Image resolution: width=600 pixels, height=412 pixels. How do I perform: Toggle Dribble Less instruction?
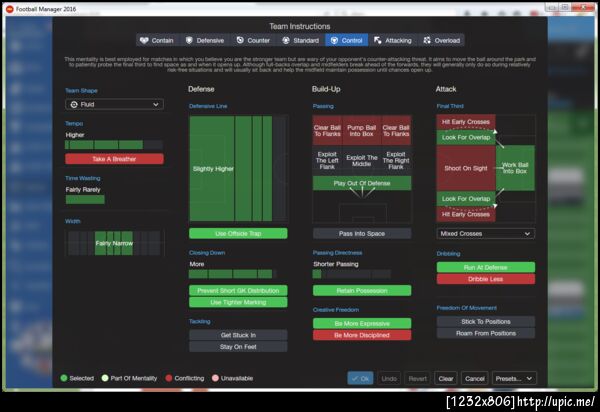(486, 279)
